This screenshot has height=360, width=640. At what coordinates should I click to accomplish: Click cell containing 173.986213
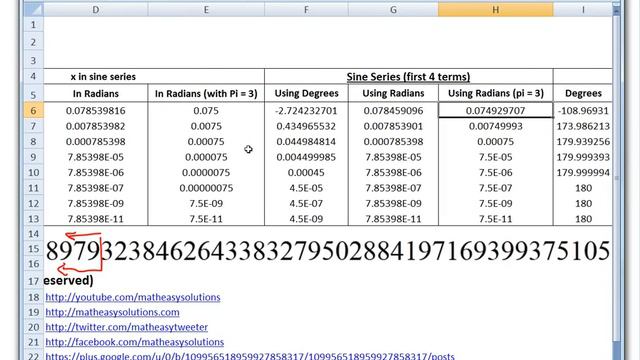pos(583,126)
